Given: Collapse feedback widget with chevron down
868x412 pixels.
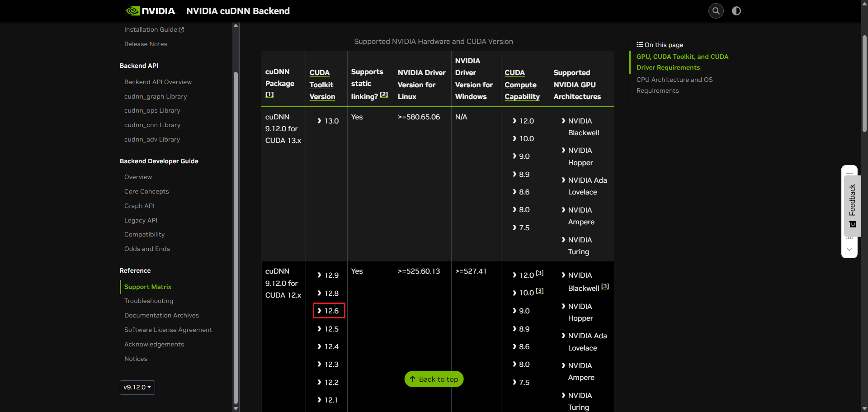Looking at the screenshot, I should 849,250.
